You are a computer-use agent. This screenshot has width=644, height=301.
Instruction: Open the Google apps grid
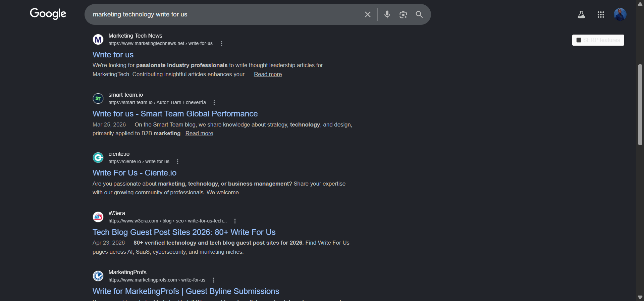[601, 14]
